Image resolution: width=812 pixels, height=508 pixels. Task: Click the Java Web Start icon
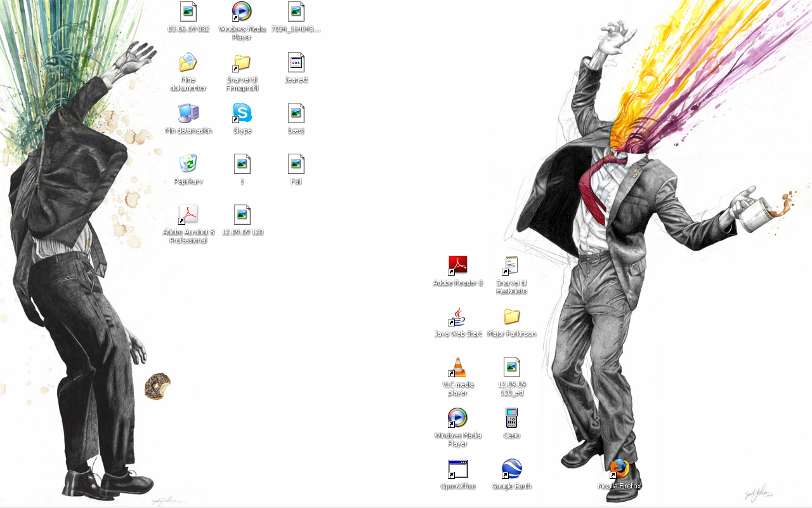coord(457,316)
